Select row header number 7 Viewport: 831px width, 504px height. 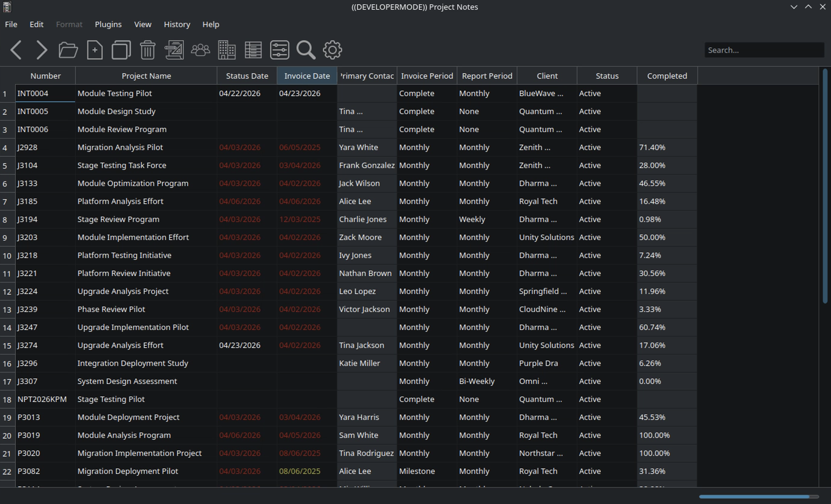(x=8, y=202)
